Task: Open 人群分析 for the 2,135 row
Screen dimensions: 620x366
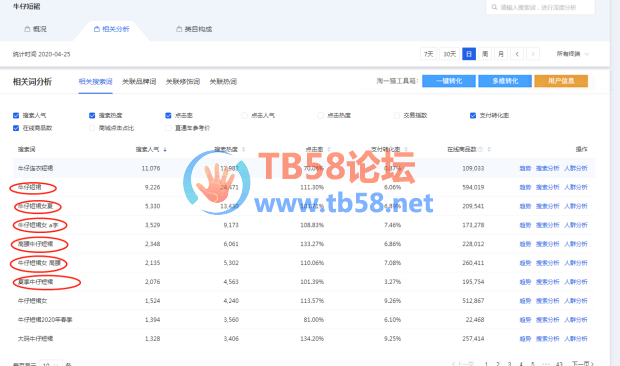Action: point(576,263)
